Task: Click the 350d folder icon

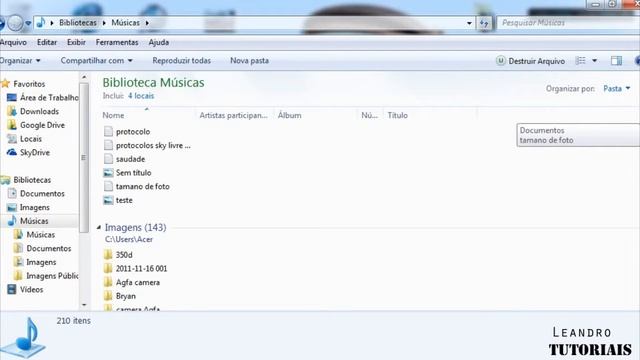Action: tap(108, 255)
